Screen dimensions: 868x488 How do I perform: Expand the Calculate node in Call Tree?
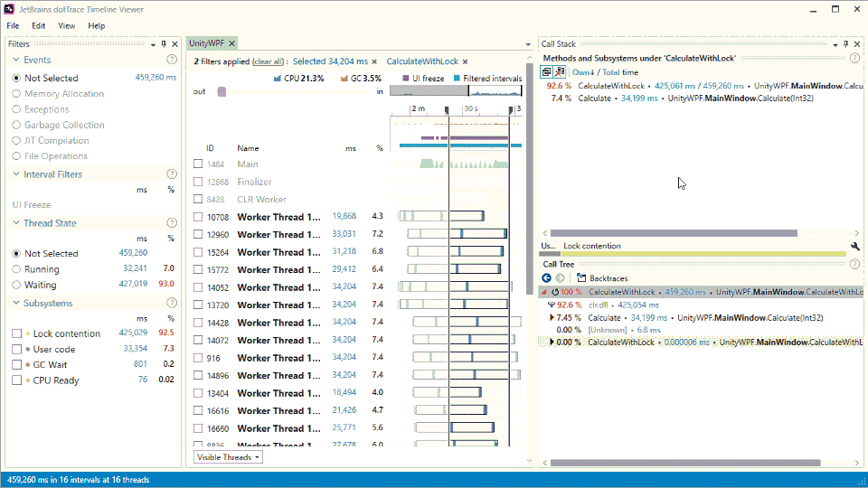[552, 318]
